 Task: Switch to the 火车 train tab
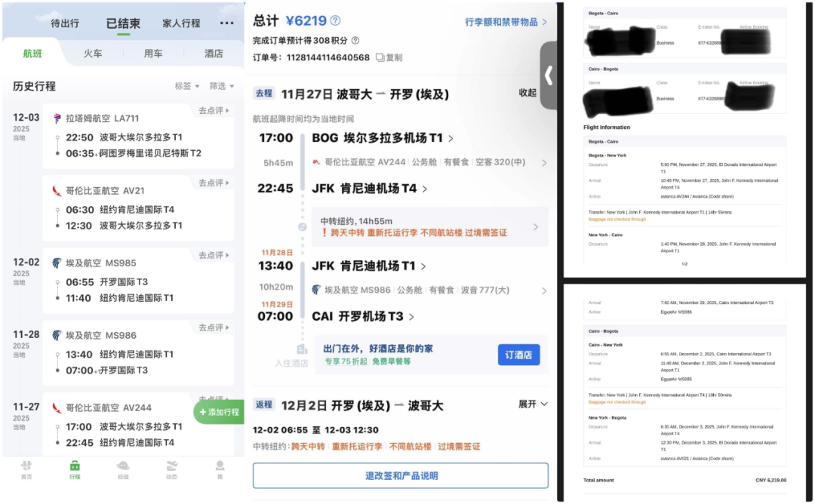93,53
